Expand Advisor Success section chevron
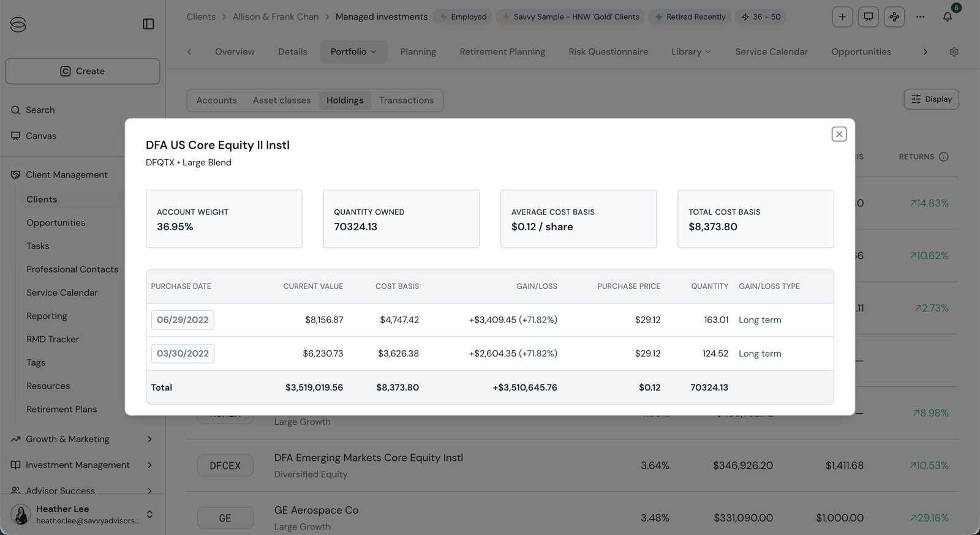The image size is (980, 535). pos(149,490)
